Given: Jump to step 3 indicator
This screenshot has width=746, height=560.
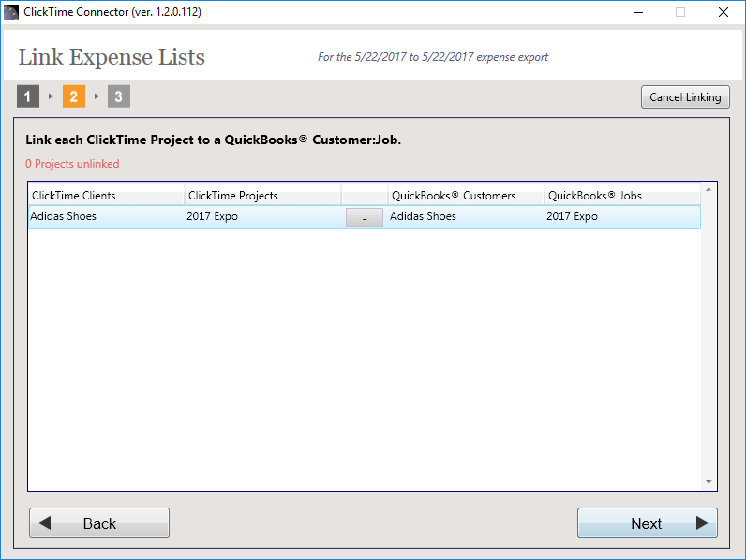Looking at the screenshot, I should [118, 96].
